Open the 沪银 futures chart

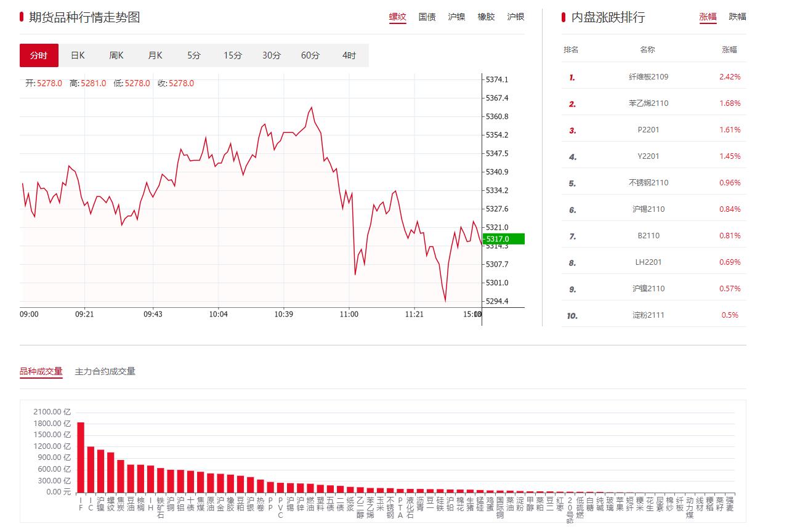pyautogui.click(x=516, y=17)
